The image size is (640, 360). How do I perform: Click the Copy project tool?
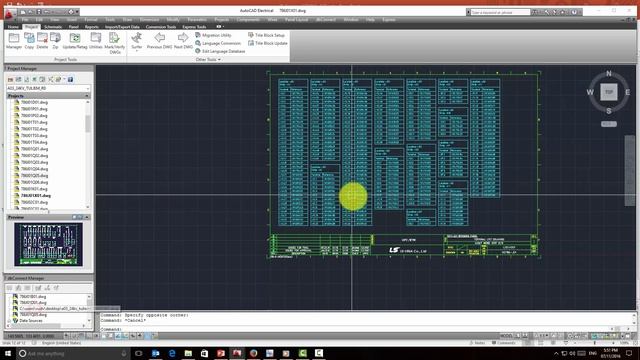point(29,41)
